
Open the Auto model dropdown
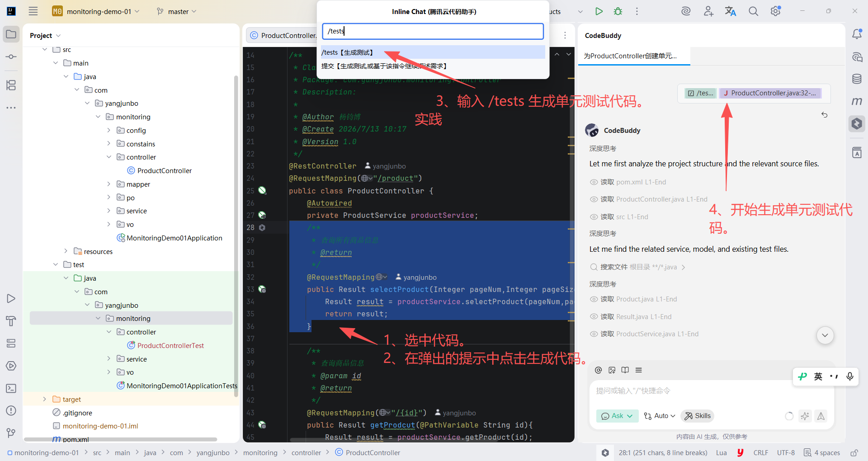point(660,416)
